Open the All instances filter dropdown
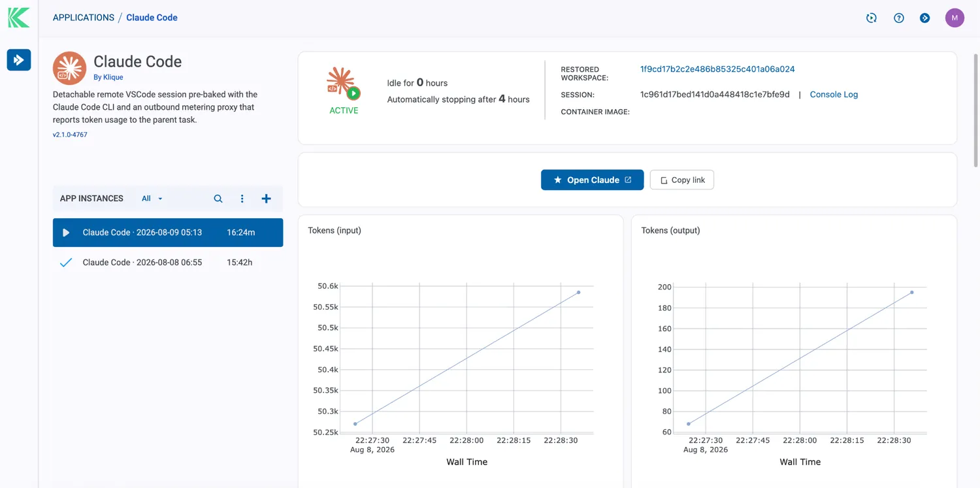 (x=152, y=199)
